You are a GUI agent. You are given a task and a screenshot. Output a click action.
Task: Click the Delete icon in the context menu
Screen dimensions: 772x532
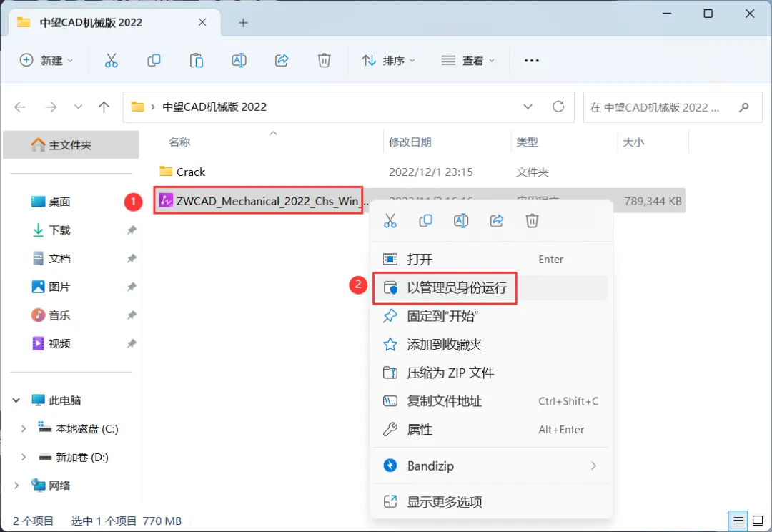[x=532, y=221]
